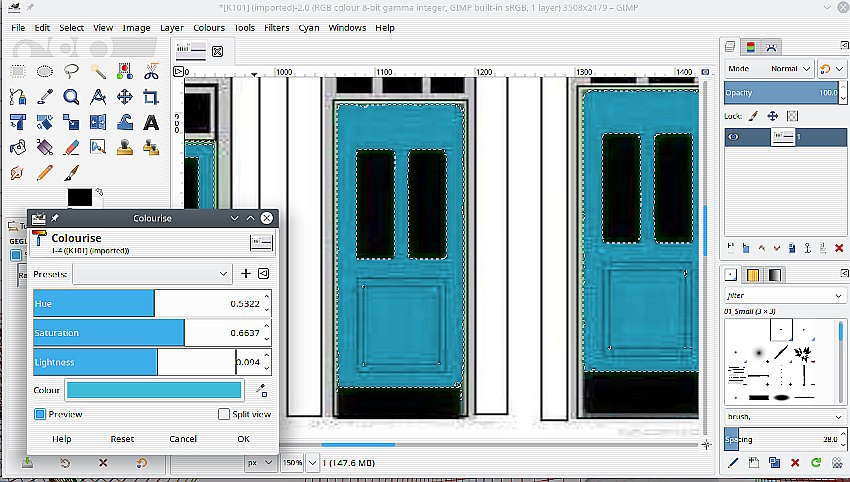Select the Text tool
Image resolution: width=850 pixels, height=482 pixels.
[x=150, y=122]
